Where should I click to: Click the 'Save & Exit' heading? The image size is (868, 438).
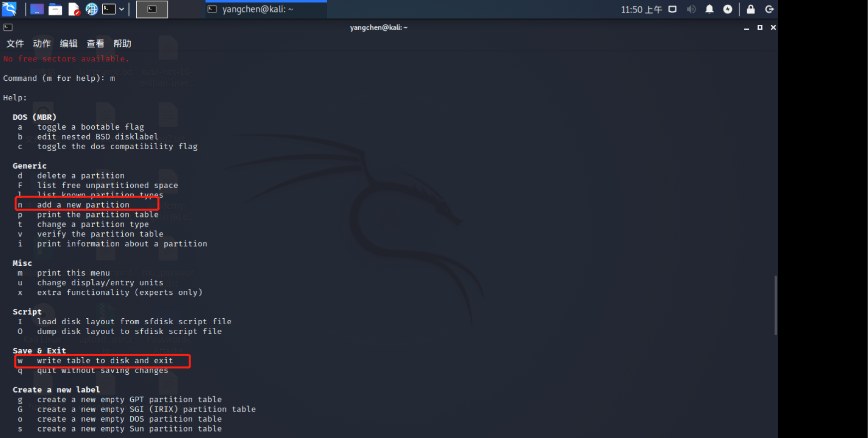pyautogui.click(x=39, y=351)
